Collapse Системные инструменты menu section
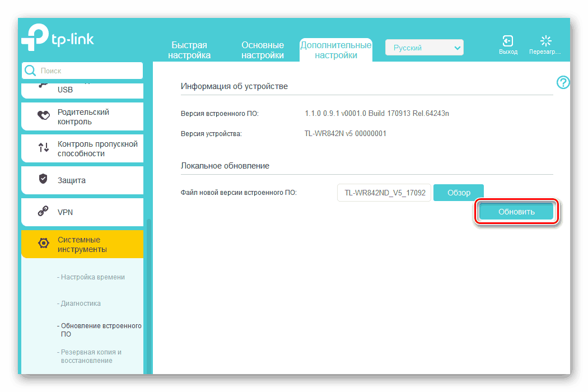This screenshot has height=392, width=588. click(x=82, y=244)
